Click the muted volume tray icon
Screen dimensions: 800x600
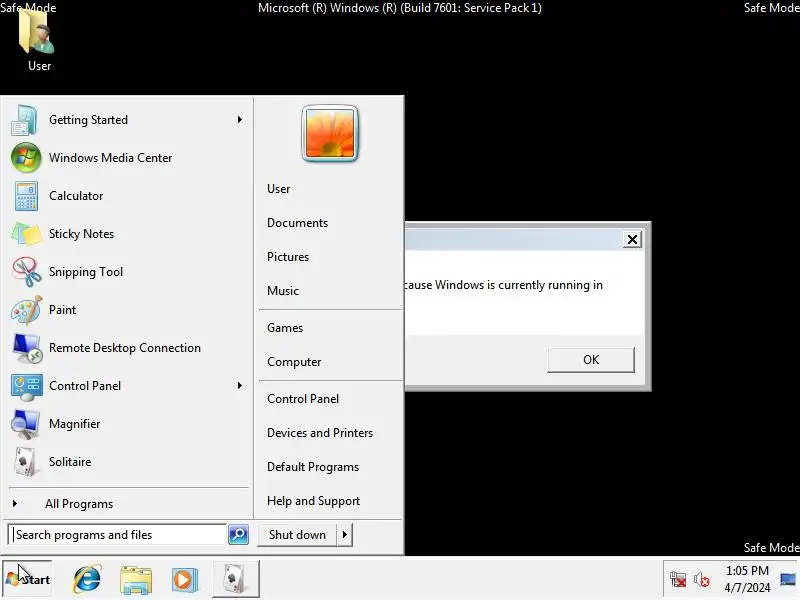[x=702, y=580]
